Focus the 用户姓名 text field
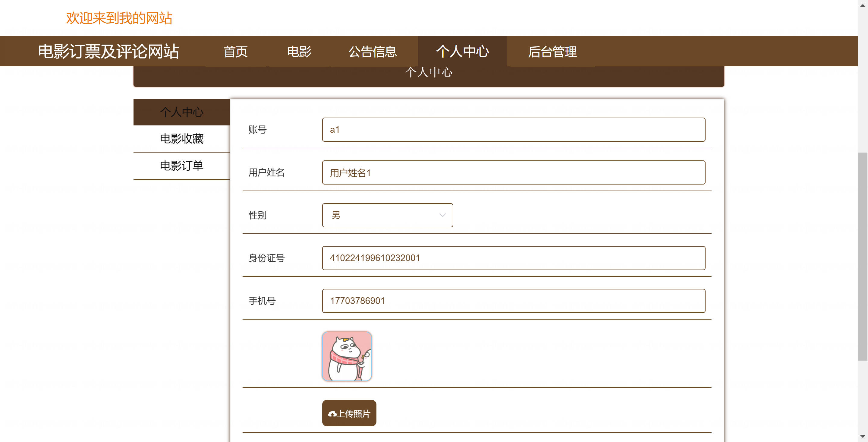This screenshot has width=868, height=442. tap(513, 172)
